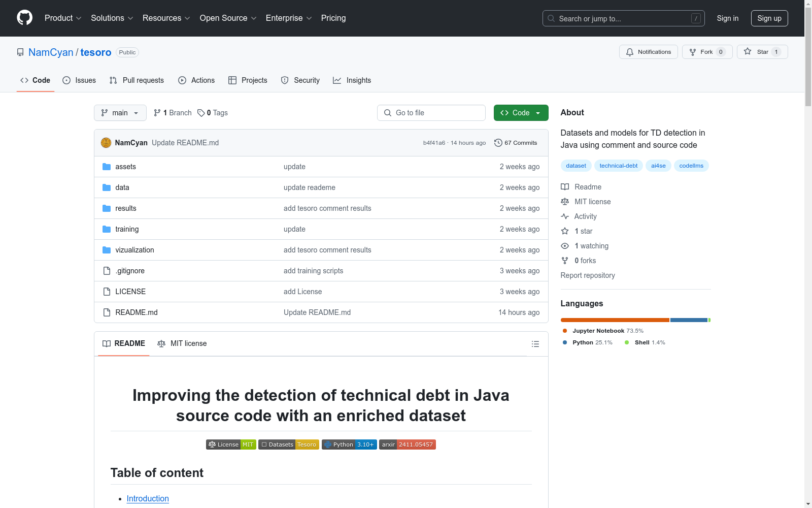Click the 'Go to file' search field
This screenshot has height=508, width=812.
pyautogui.click(x=431, y=113)
